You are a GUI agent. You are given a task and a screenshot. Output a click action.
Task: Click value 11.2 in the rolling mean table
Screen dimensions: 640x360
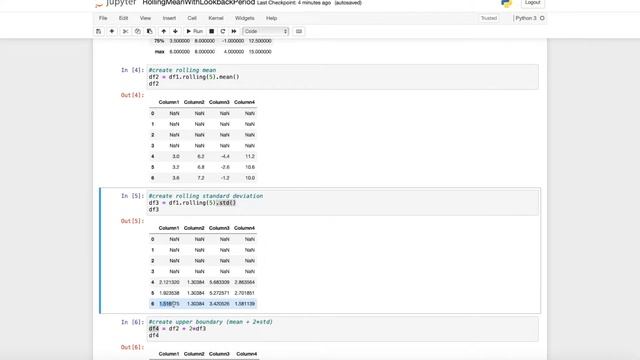click(x=250, y=156)
